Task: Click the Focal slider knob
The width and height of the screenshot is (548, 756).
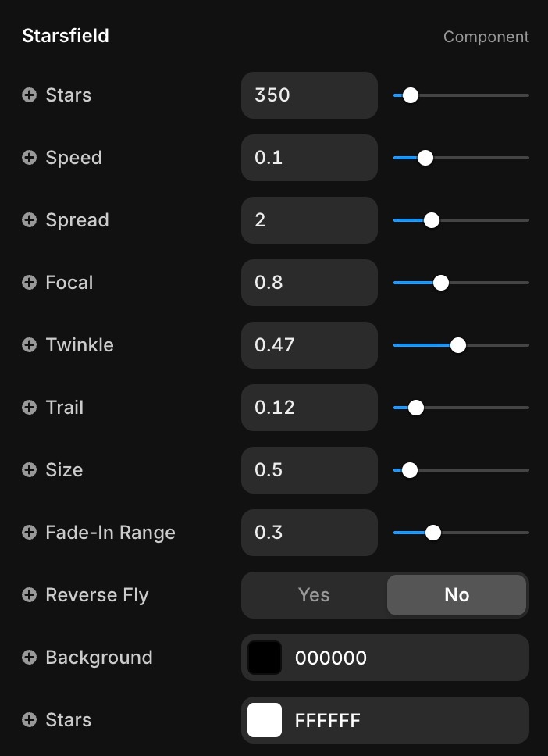Action: click(x=441, y=283)
